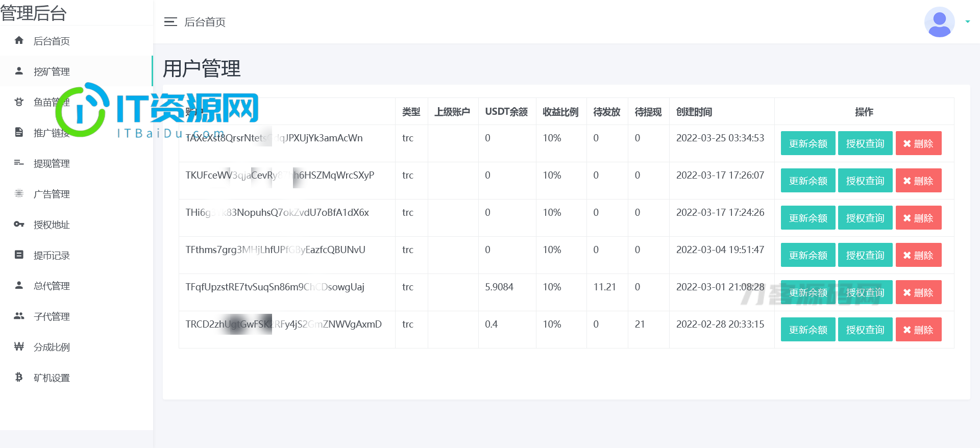Open the dropdown arrow next to the avatar
Image resolution: width=980 pixels, height=448 pixels.
point(967,22)
